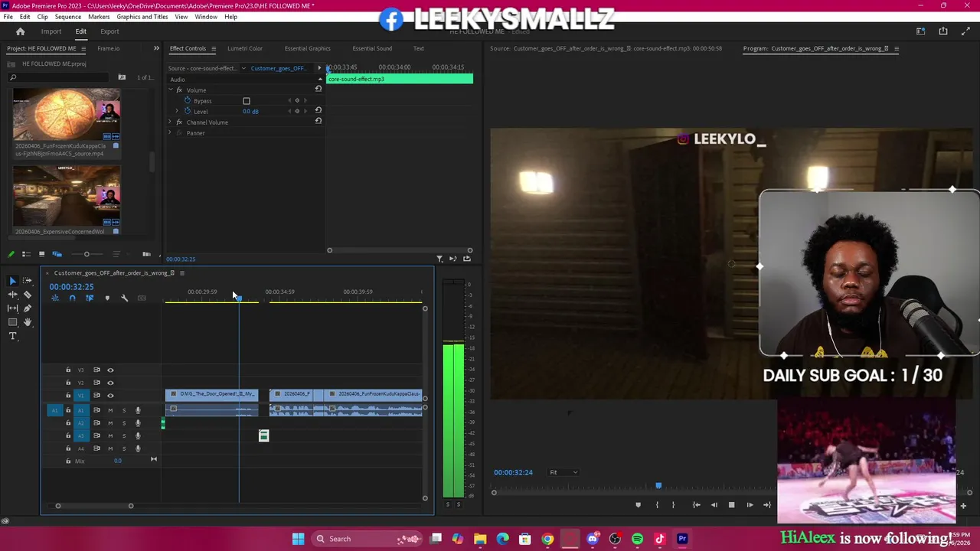Enable voice-over record on track A3
980x551 pixels.
[138, 435]
